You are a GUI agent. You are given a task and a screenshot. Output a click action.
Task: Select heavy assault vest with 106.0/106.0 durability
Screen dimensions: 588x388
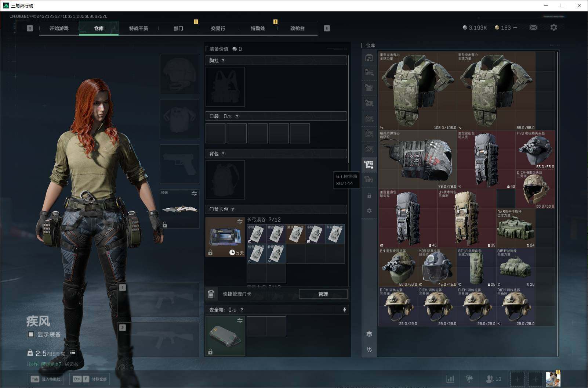pyautogui.click(x=418, y=91)
